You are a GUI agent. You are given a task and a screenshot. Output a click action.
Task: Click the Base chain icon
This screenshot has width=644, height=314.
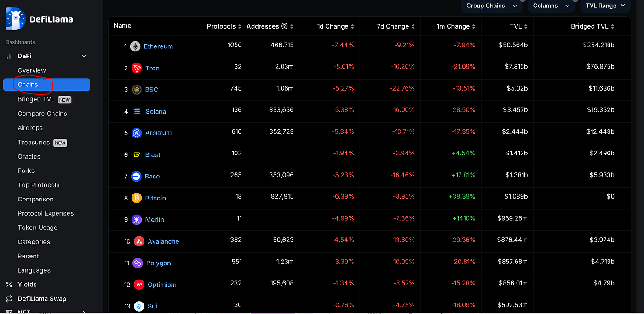pos(136,176)
